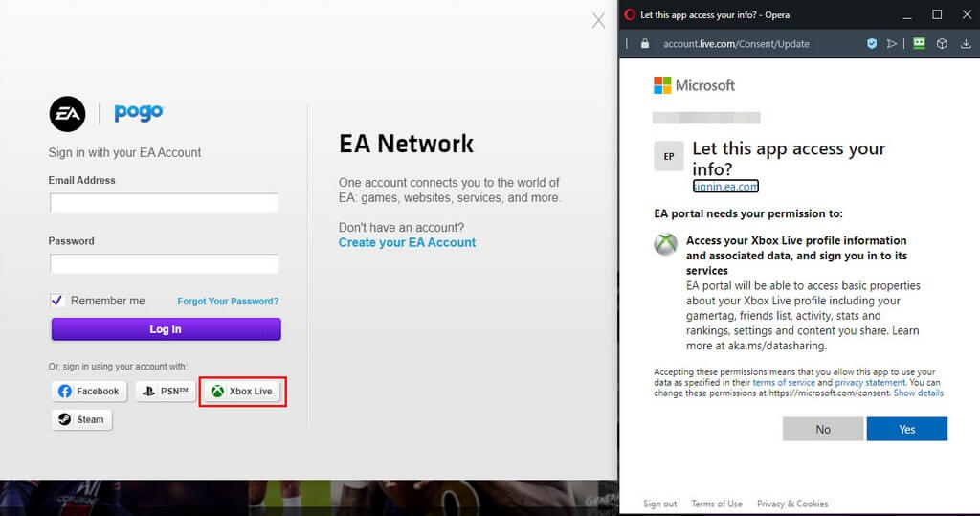980x516 pixels.
Task: Click the Xbox sphere permission icon
Action: pyautogui.click(x=666, y=244)
